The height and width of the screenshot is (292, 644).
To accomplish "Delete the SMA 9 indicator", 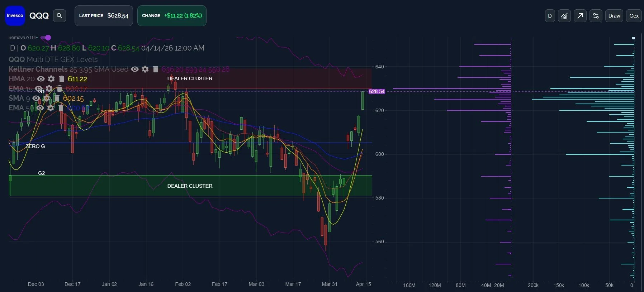I will (x=57, y=98).
